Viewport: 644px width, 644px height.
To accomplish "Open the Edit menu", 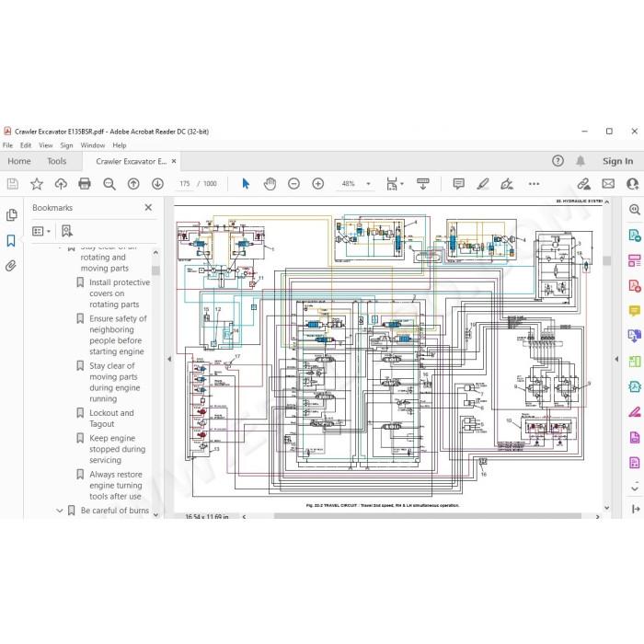I will [x=26, y=145].
